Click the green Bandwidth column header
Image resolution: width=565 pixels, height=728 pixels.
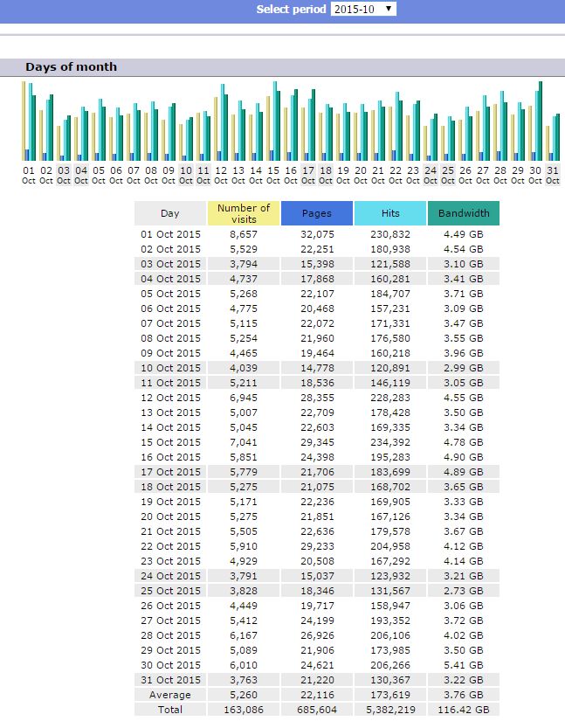[463, 213]
